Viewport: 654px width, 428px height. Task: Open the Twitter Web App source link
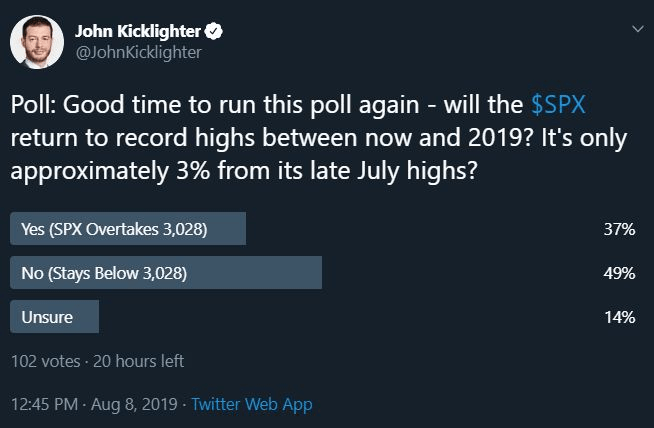[252, 405]
